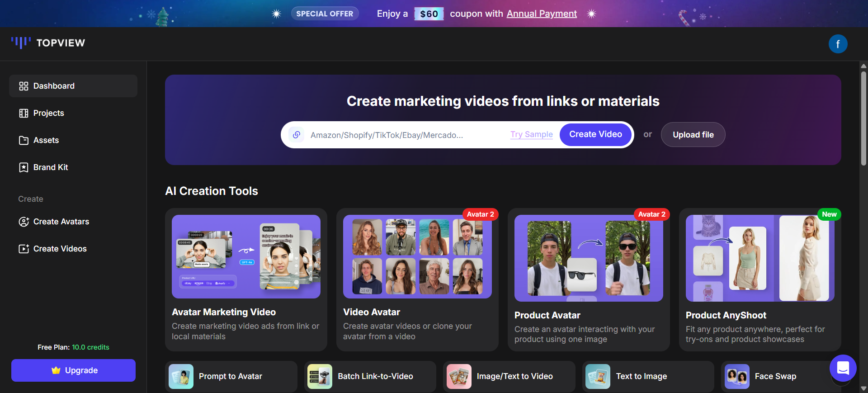Click the AI Creation Tools heading
This screenshot has height=393, width=868.
pos(212,191)
